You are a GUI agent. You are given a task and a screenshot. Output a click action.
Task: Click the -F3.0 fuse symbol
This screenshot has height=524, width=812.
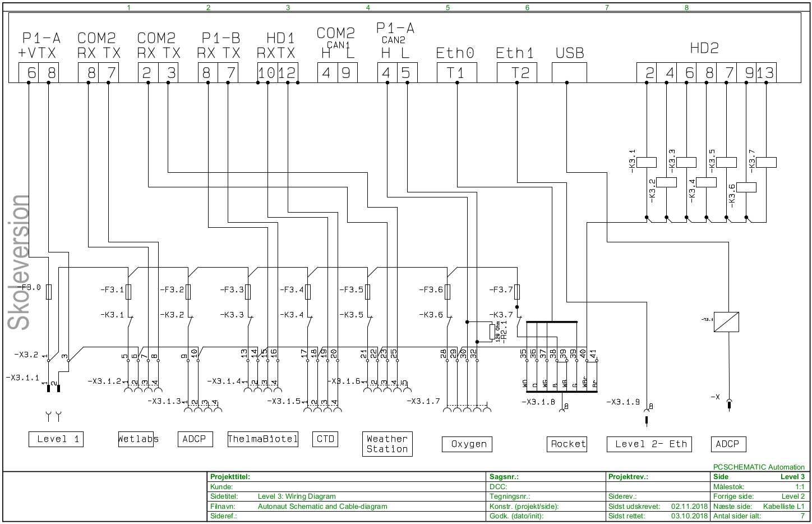click(49, 292)
